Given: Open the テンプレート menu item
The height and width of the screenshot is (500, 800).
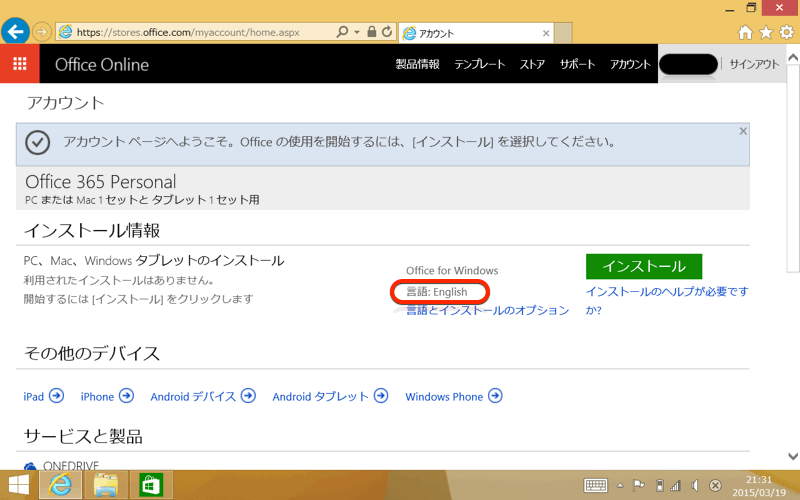Looking at the screenshot, I should [x=479, y=64].
